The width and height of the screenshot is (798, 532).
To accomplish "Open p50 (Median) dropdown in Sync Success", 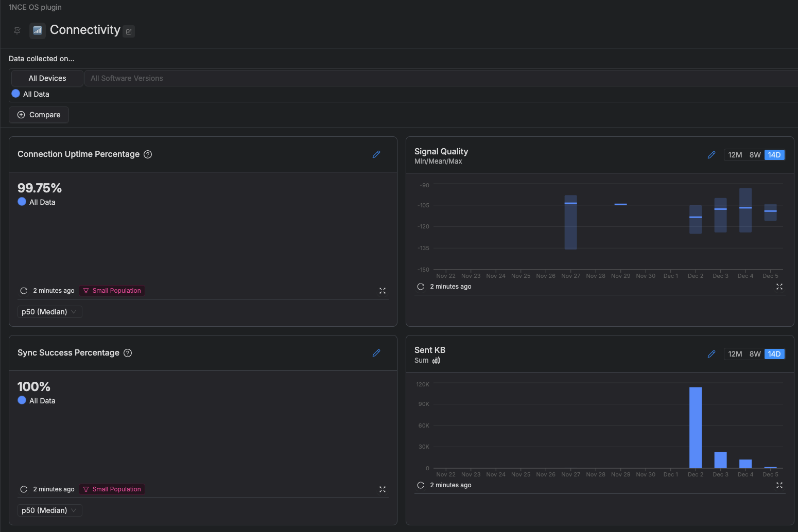I will click(49, 510).
